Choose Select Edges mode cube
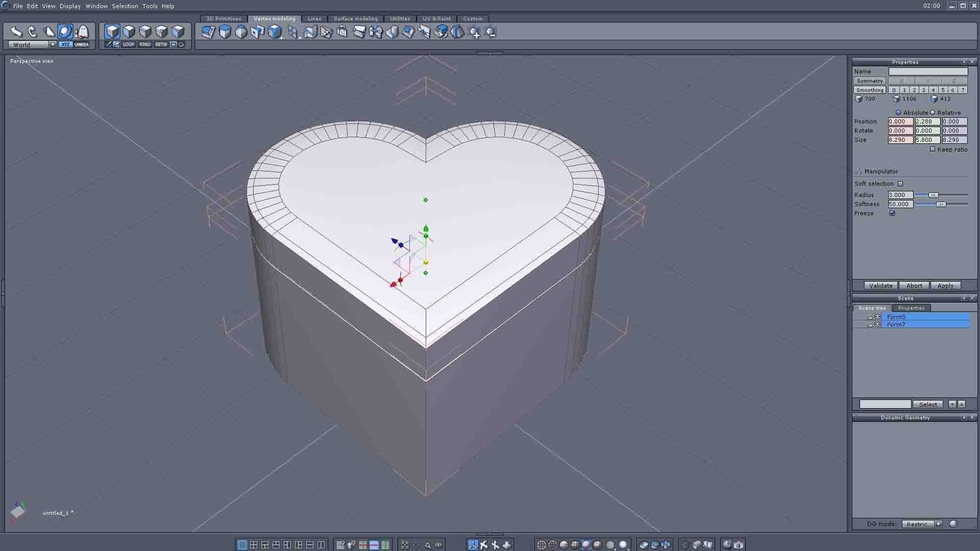The image size is (980, 551). 145,32
